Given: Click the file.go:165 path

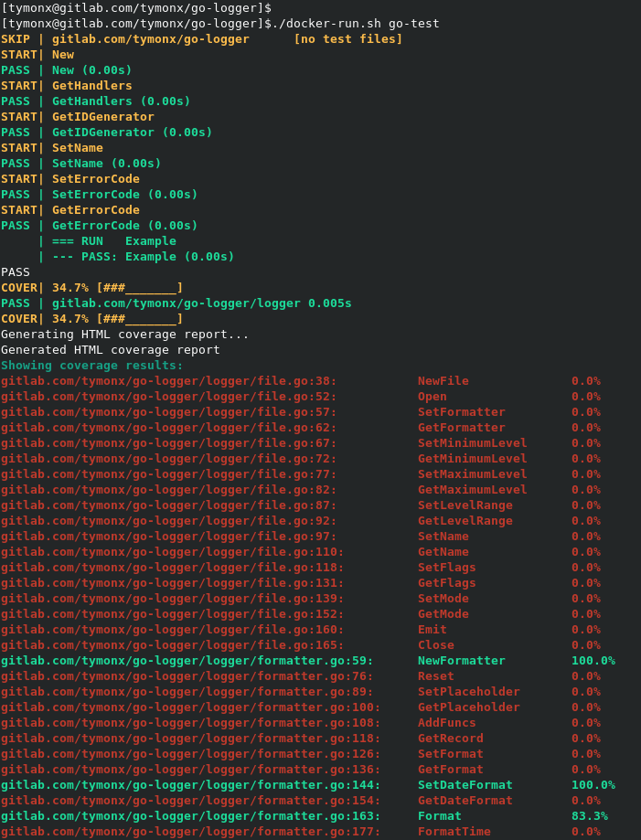Looking at the screenshot, I should pos(173,645).
